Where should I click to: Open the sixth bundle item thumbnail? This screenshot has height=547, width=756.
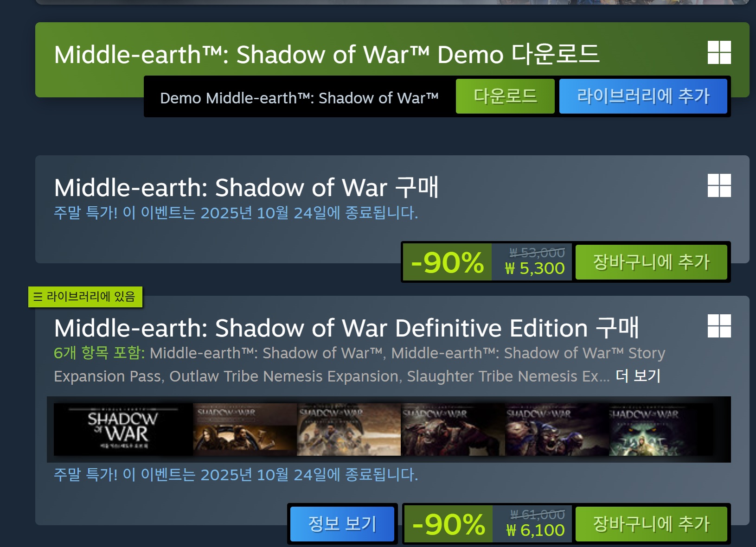click(x=660, y=429)
